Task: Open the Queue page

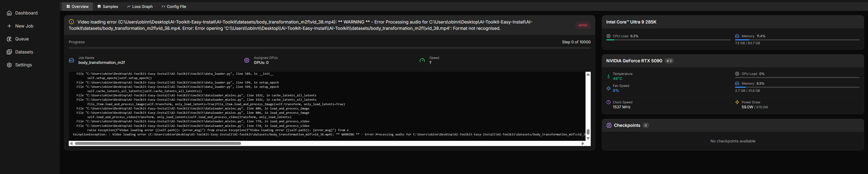Action: (18, 39)
